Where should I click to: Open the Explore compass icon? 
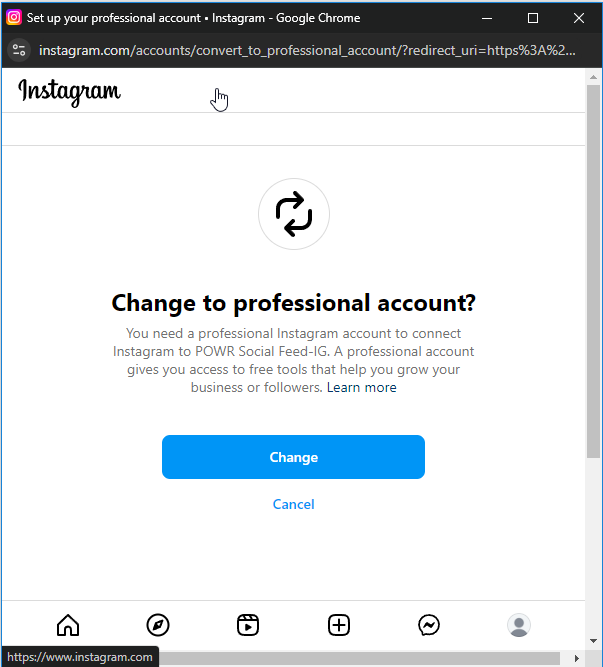click(x=158, y=625)
